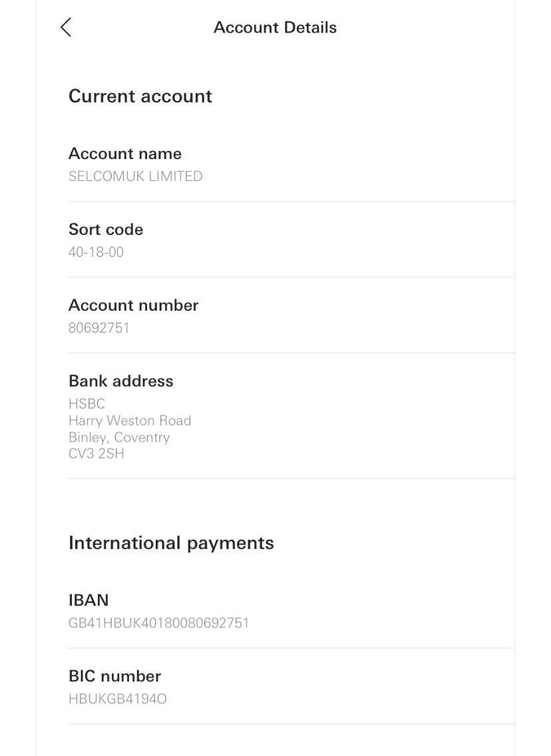Select the International payments section heading
551x756 pixels.
171,543
